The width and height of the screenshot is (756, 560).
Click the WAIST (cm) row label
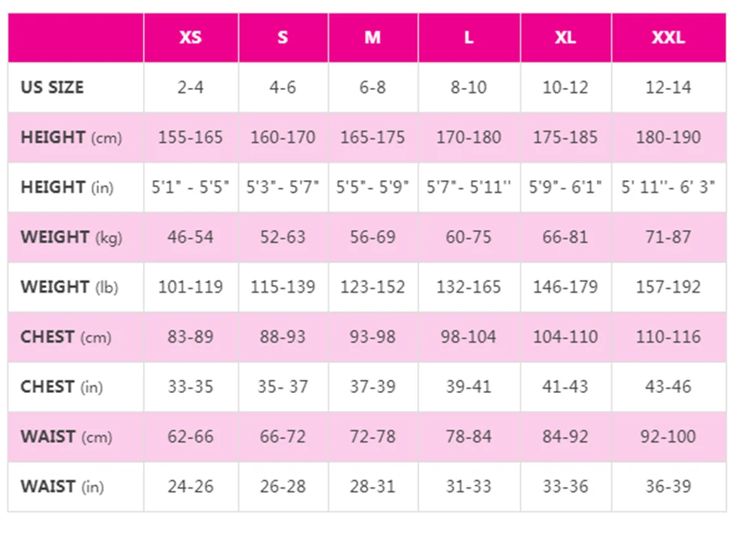(x=67, y=437)
